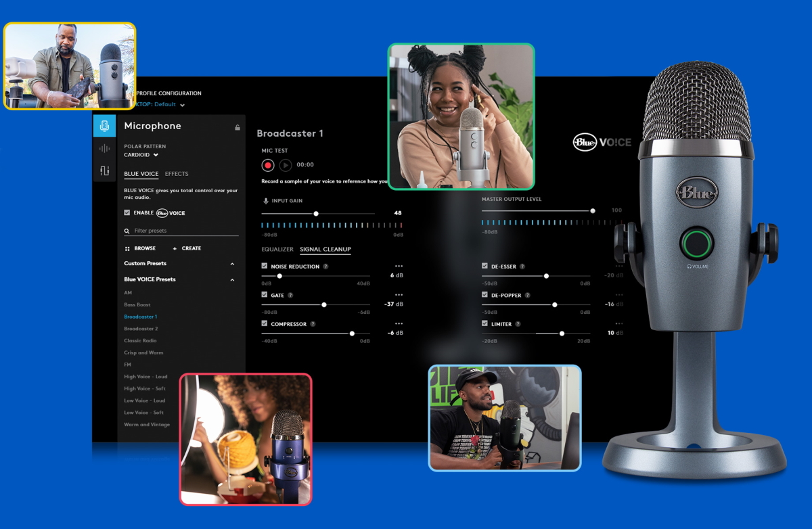Viewport: 812px width, 529px height.
Task: Open help icon next to De-Popper
Action: (x=528, y=296)
